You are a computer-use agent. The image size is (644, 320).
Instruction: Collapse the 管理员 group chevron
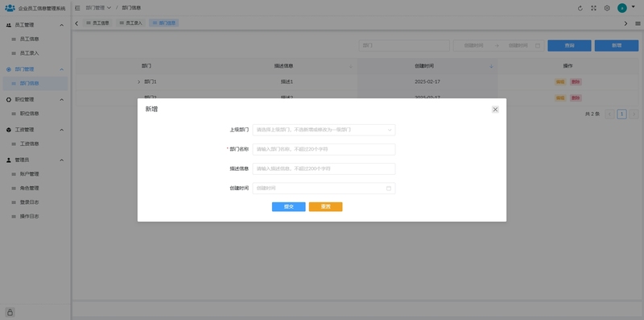(62, 160)
